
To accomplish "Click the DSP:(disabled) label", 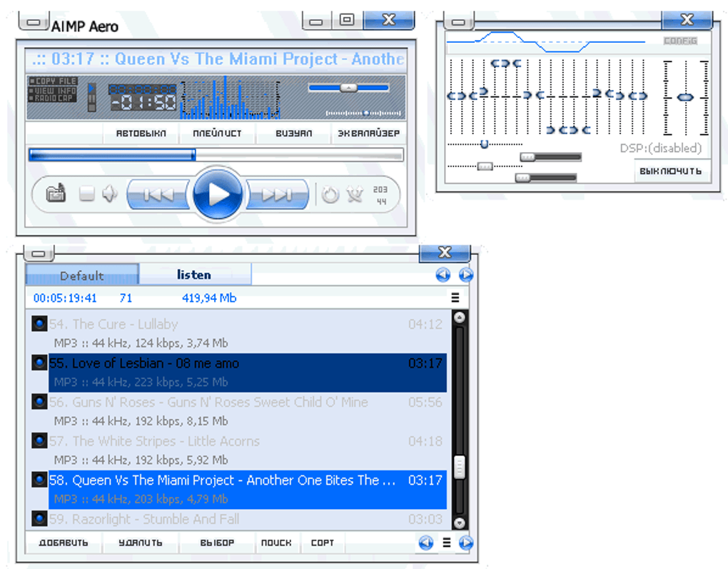I will tap(661, 148).
